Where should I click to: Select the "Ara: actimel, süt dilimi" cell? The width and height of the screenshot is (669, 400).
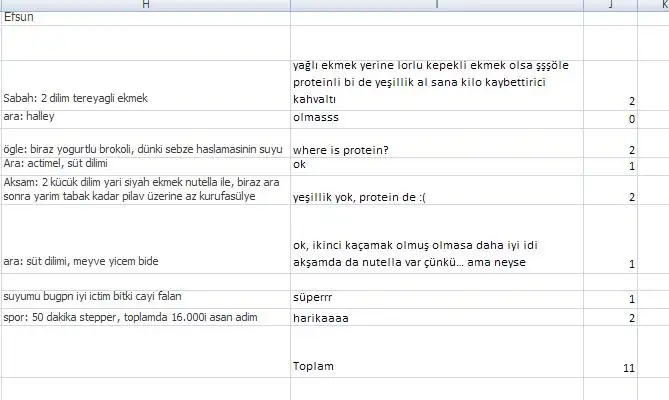145,164
